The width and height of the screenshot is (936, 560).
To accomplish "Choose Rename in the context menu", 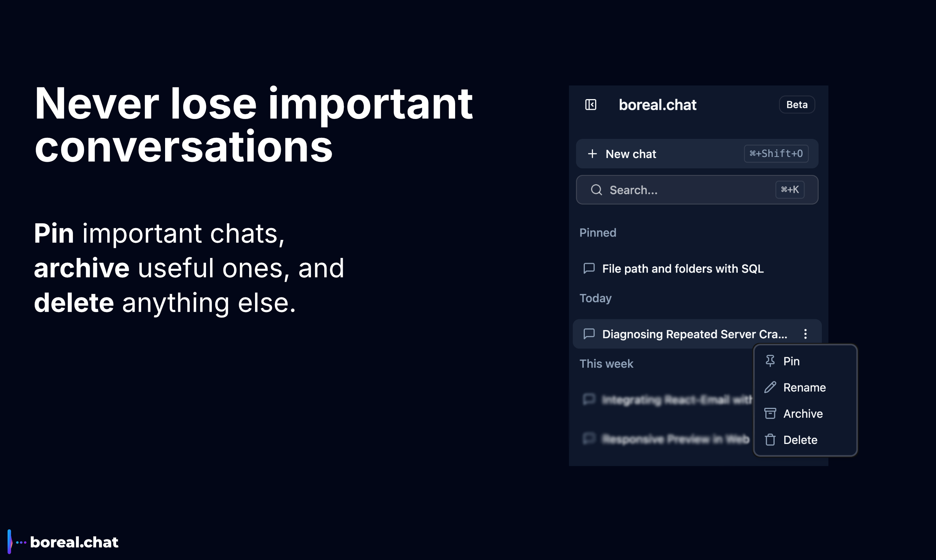I will 804,388.
